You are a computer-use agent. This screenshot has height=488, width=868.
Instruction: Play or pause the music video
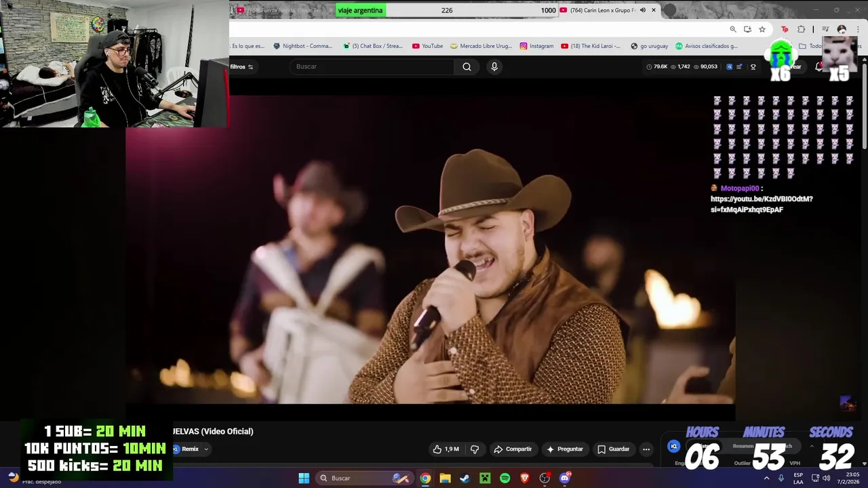(430, 249)
